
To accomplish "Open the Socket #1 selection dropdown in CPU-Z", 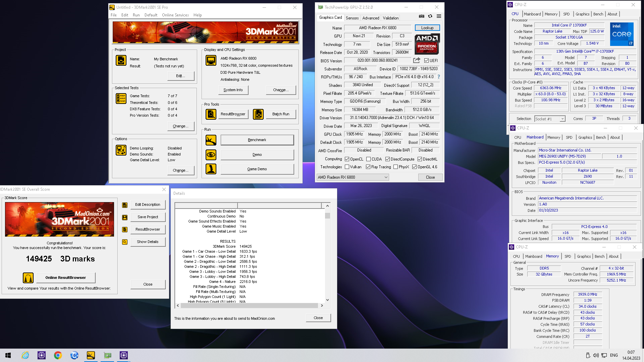I will 550,119.
